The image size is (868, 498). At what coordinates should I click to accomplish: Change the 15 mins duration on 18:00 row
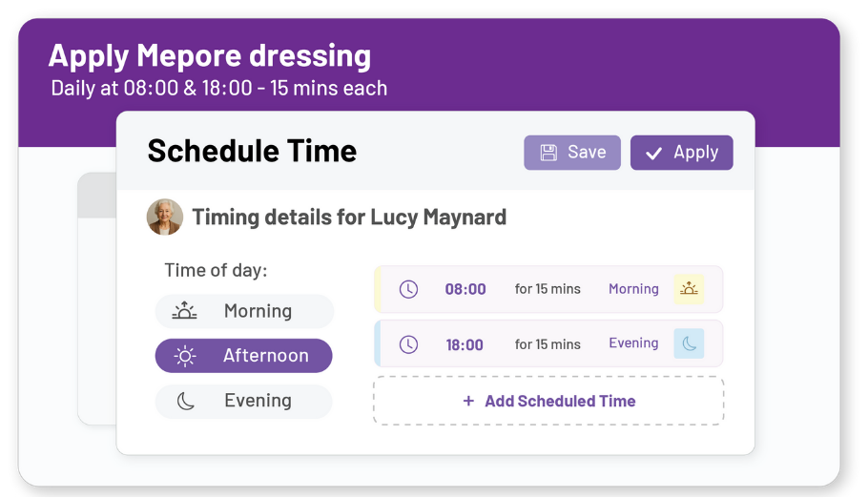(x=548, y=344)
